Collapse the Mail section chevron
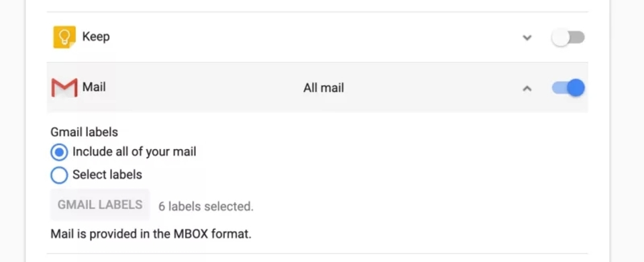Screen dimensions: 644x262 pyautogui.click(x=527, y=88)
